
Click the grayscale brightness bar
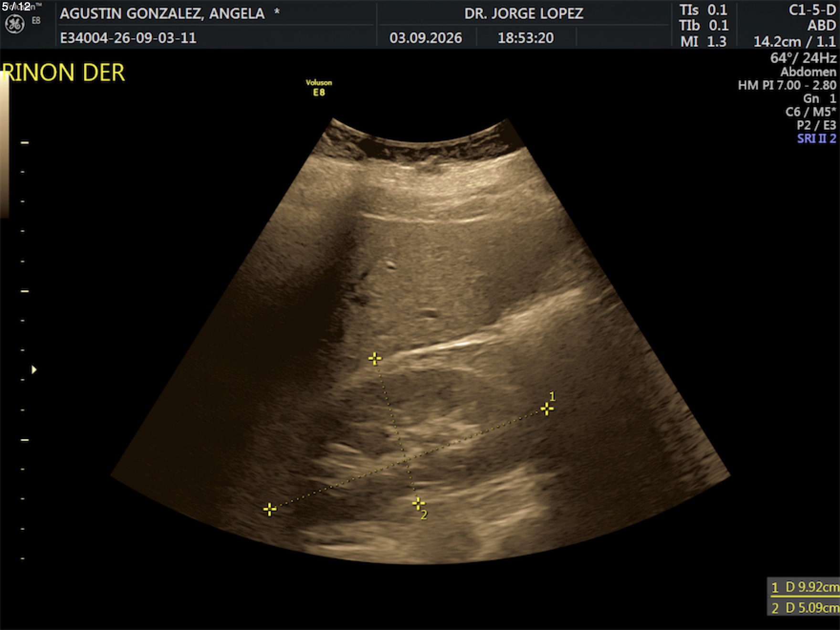4,146
